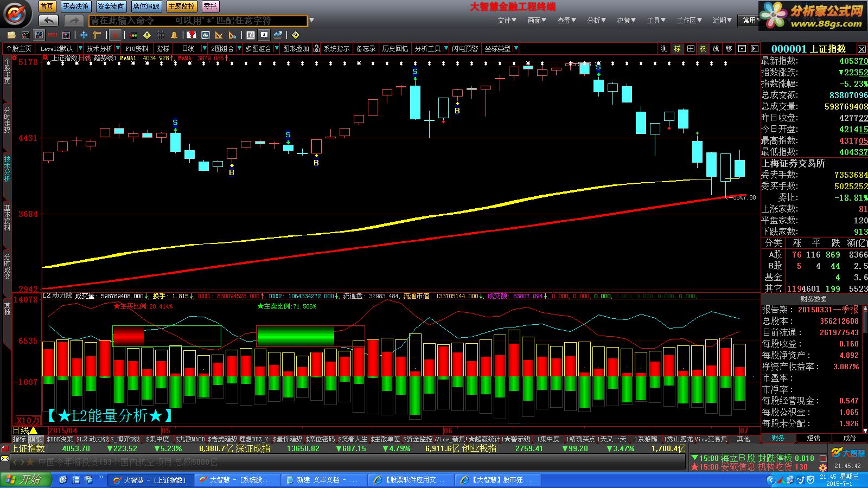Screen dimensions: 868x488
Task: Open the Windows 开始 start button
Action: (x=25, y=480)
